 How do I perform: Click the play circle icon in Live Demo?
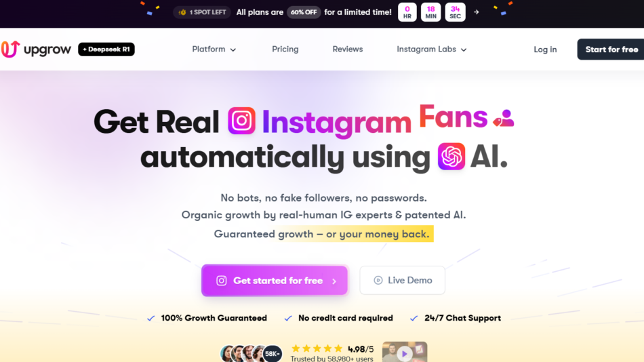[378, 280]
